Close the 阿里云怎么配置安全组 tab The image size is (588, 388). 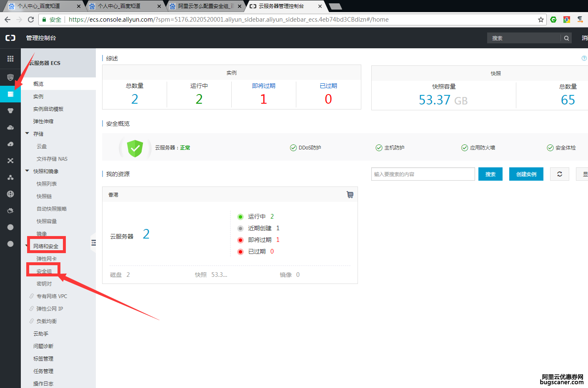pyautogui.click(x=240, y=6)
